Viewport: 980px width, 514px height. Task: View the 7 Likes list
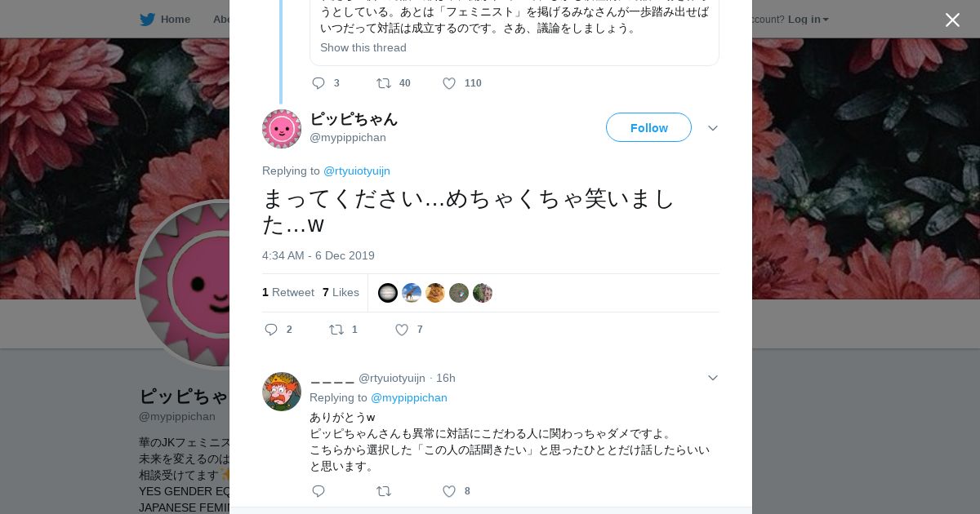pos(341,292)
